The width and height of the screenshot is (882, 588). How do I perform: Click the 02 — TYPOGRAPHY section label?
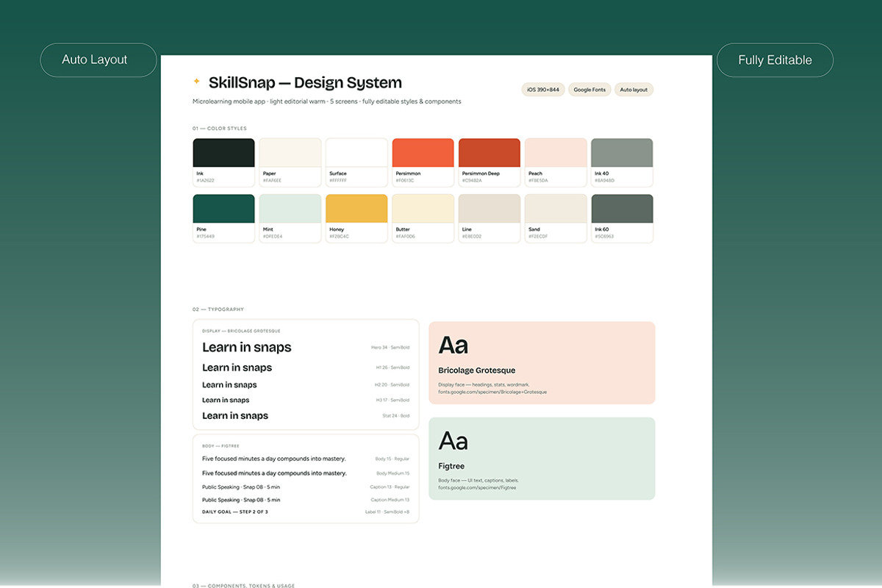[218, 309]
